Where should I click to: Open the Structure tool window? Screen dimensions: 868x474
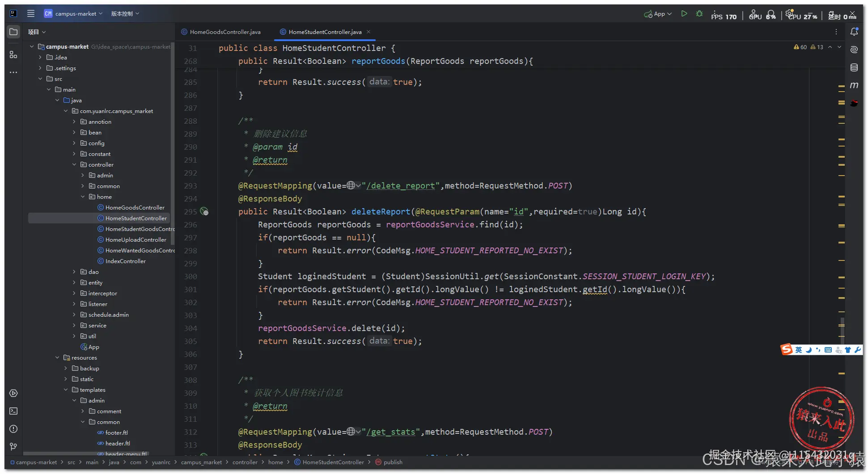pyautogui.click(x=13, y=55)
